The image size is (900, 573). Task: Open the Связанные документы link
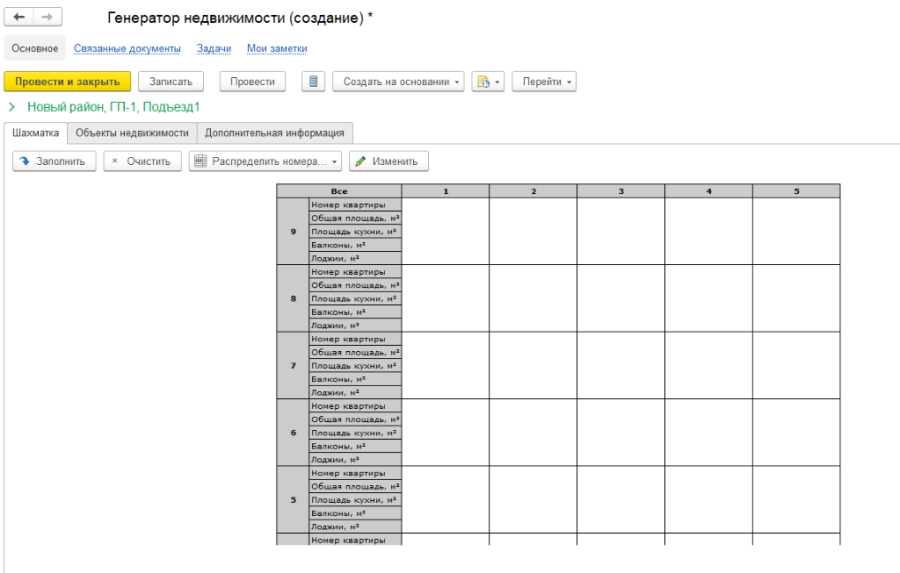[127, 48]
